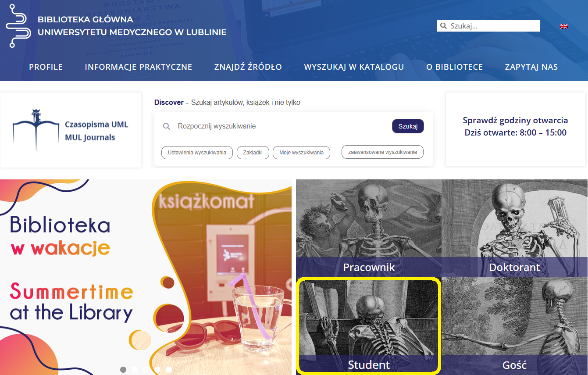The width and height of the screenshot is (588, 375).
Task: Open Moje wyszukiwania
Action: click(301, 153)
